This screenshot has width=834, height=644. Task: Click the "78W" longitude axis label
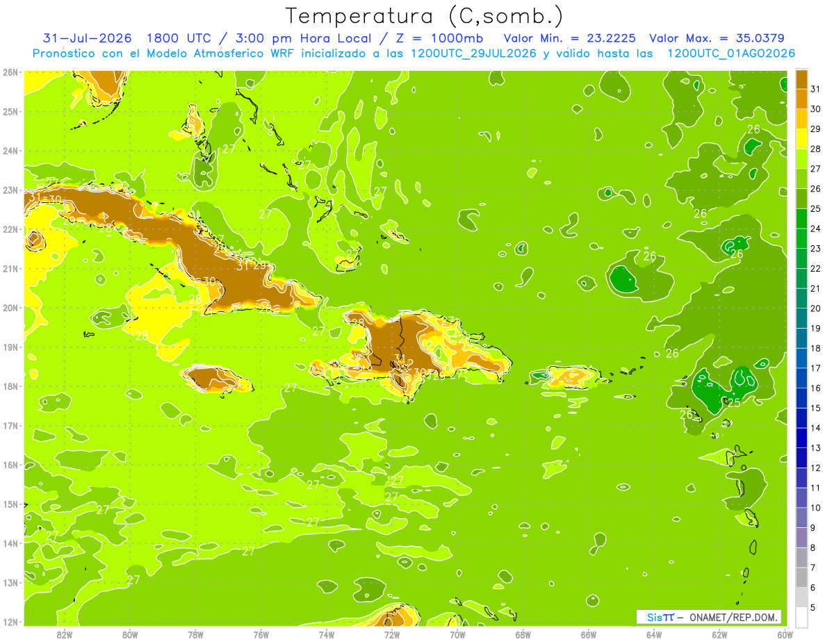(x=195, y=634)
